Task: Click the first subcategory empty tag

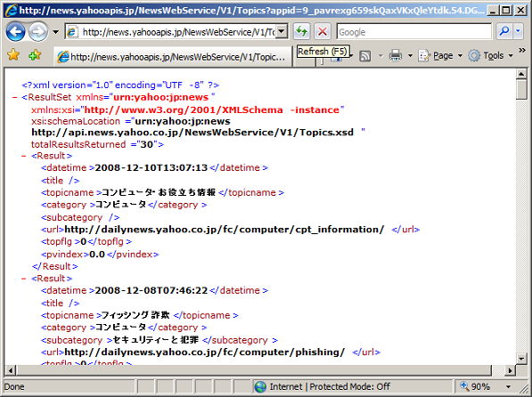Action: (x=80, y=217)
